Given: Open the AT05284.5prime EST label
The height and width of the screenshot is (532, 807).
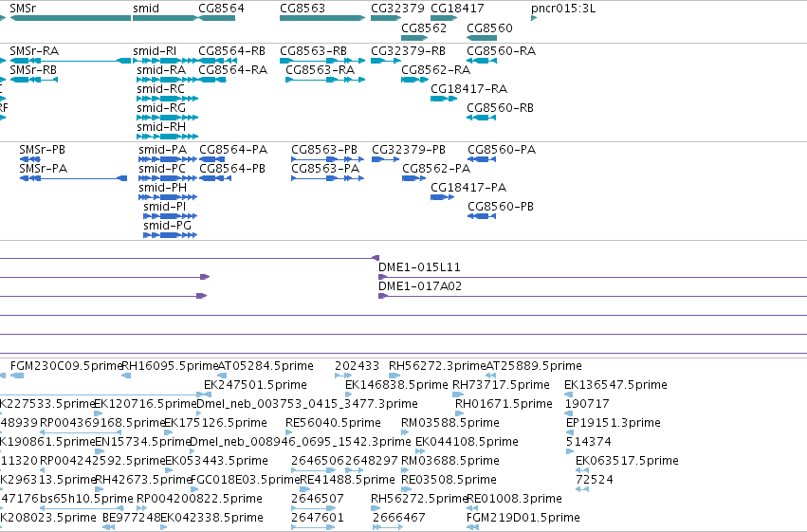Looking at the screenshot, I should click(266, 366).
